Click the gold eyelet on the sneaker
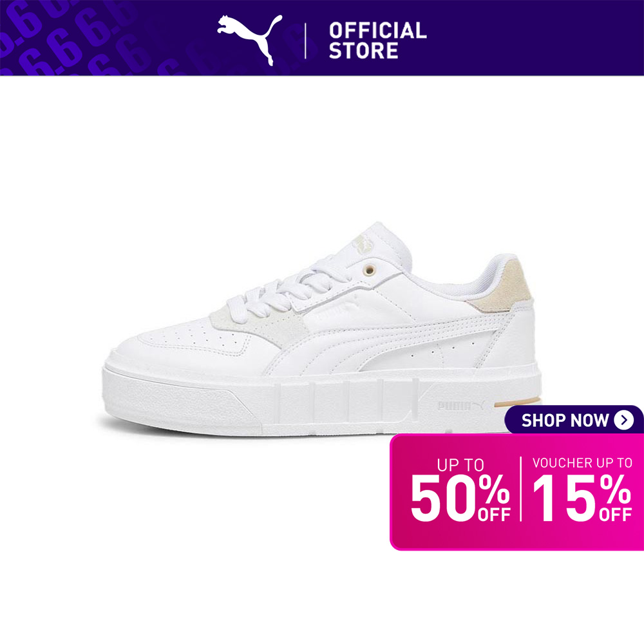 tap(370, 270)
